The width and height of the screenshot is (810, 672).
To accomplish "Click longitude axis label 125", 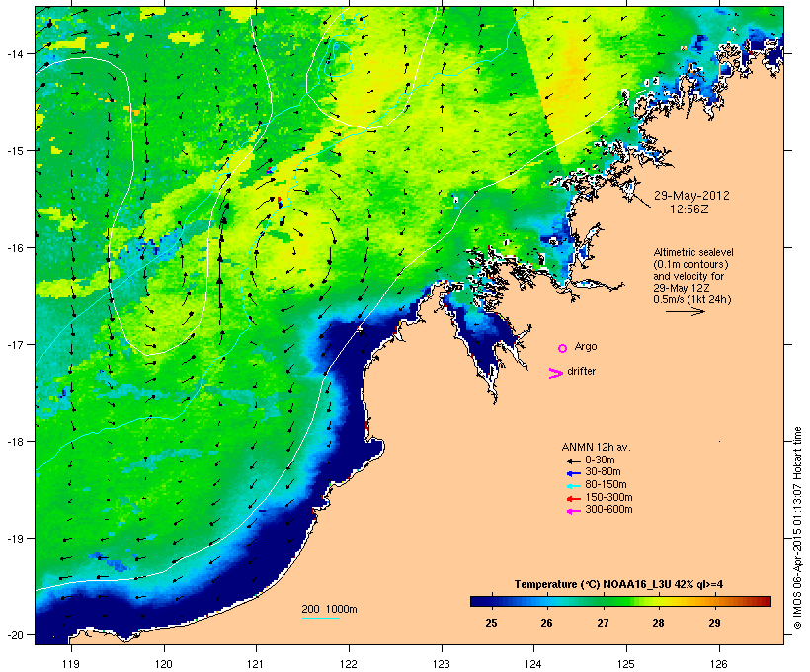I will tap(626, 664).
